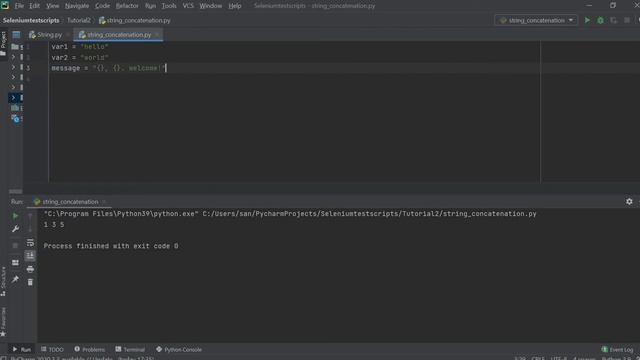The image size is (640, 360).
Task: Click the Run panel stop button
Action: [15, 245]
